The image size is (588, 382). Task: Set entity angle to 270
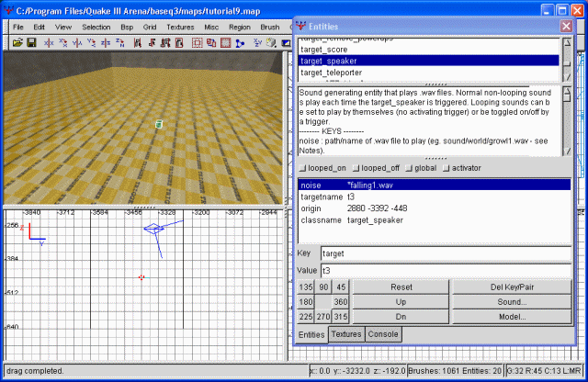(x=323, y=317)
